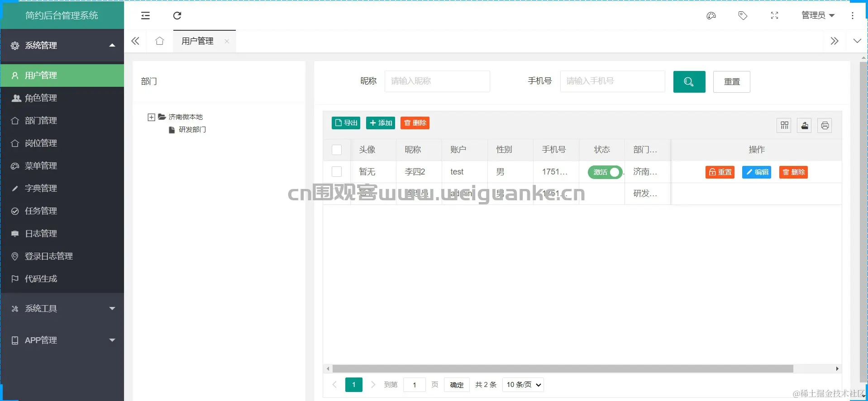The height and width of the screenshot is (401, 868).
Task: Refresh the page with the reload icon
Action: point(177,16)
